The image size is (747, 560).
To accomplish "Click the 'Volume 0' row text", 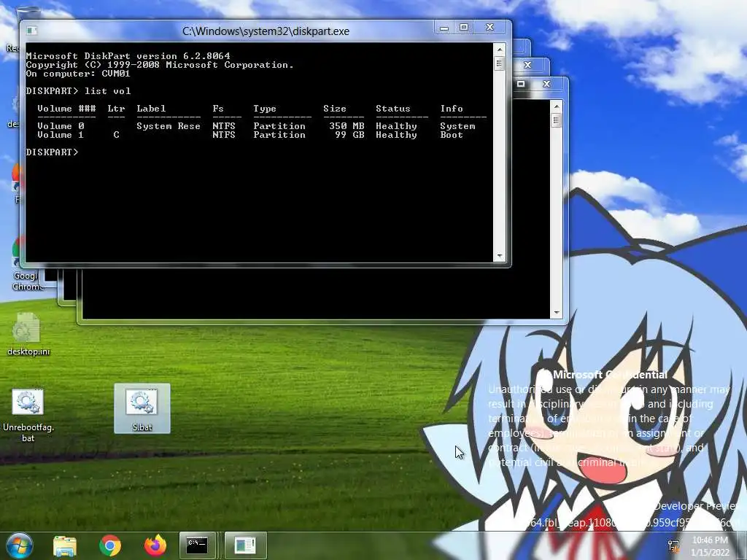I will pos(61,126).
